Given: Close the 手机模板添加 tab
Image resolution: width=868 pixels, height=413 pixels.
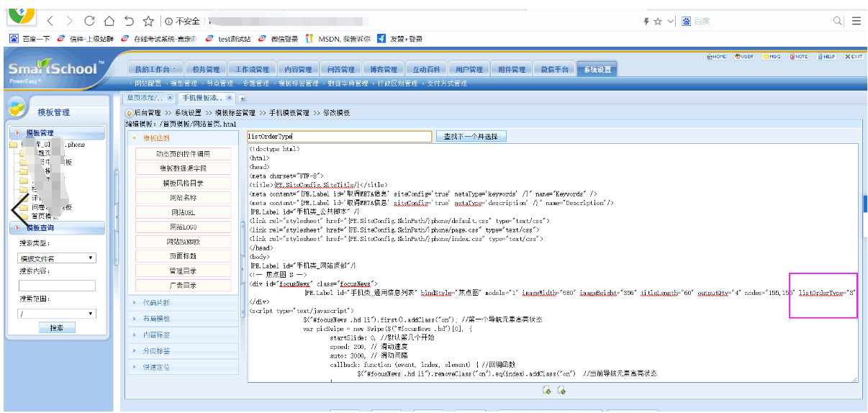Looking at the screenshot, I should point(229,98).
